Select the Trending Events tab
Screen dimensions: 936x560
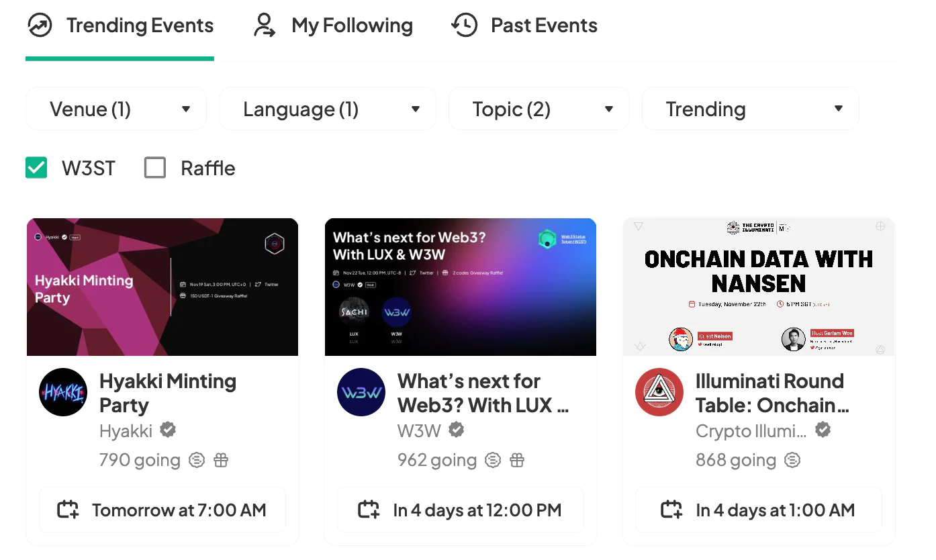120,26
